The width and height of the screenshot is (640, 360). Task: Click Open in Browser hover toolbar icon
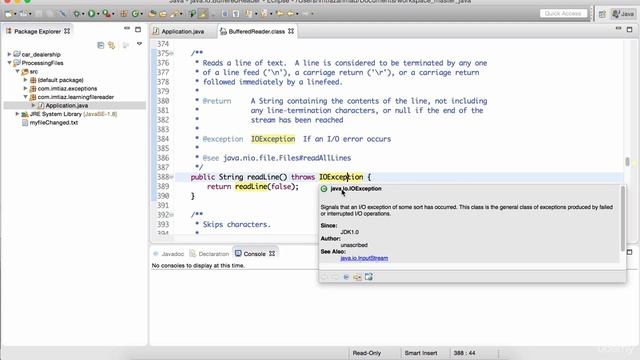[369, 277]
